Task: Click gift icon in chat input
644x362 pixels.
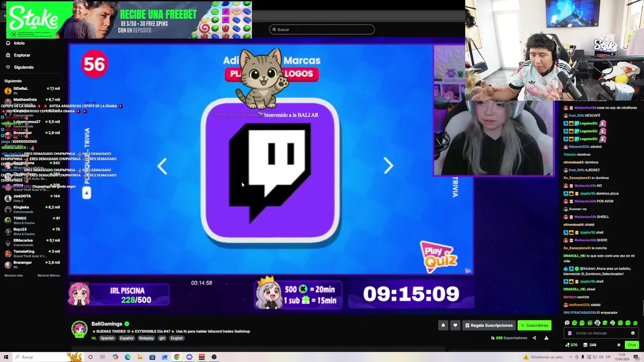Action: pyautogui.click(x=570, y=333)
